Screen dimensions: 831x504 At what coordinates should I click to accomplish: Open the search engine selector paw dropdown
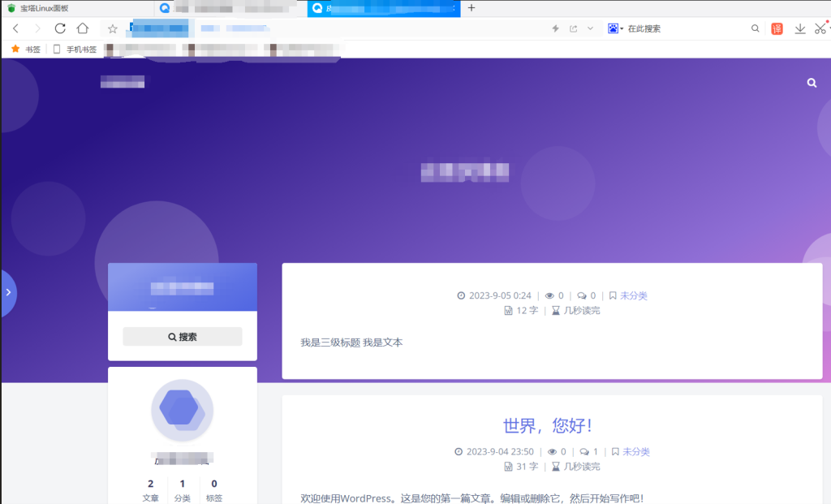pyautogui.click(x=615, y=28)
